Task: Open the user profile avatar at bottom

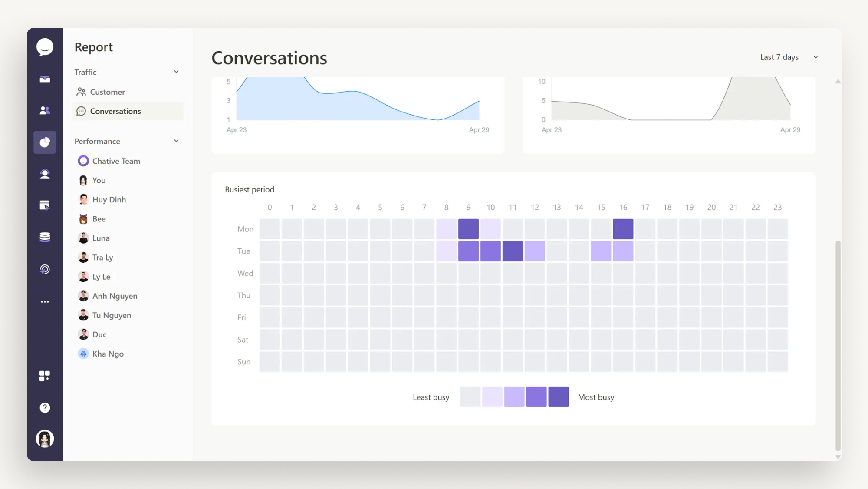Action: [45, 439]
